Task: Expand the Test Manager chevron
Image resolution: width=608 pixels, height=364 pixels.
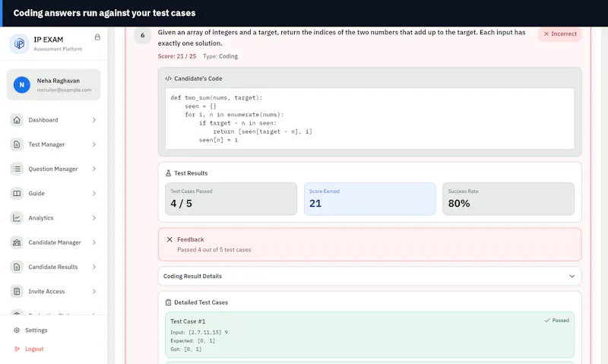Action: [94, 144]
